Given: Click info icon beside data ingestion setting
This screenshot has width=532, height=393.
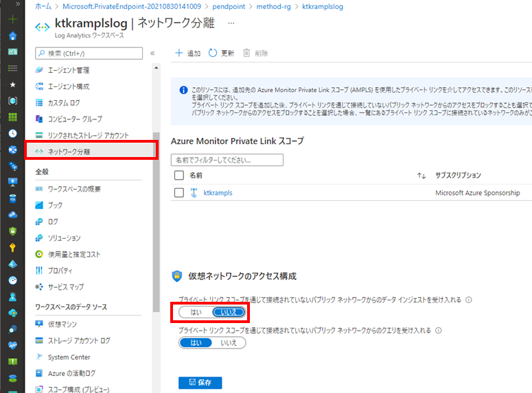Looking at the screenshot, I should click(x=469, y=300).
